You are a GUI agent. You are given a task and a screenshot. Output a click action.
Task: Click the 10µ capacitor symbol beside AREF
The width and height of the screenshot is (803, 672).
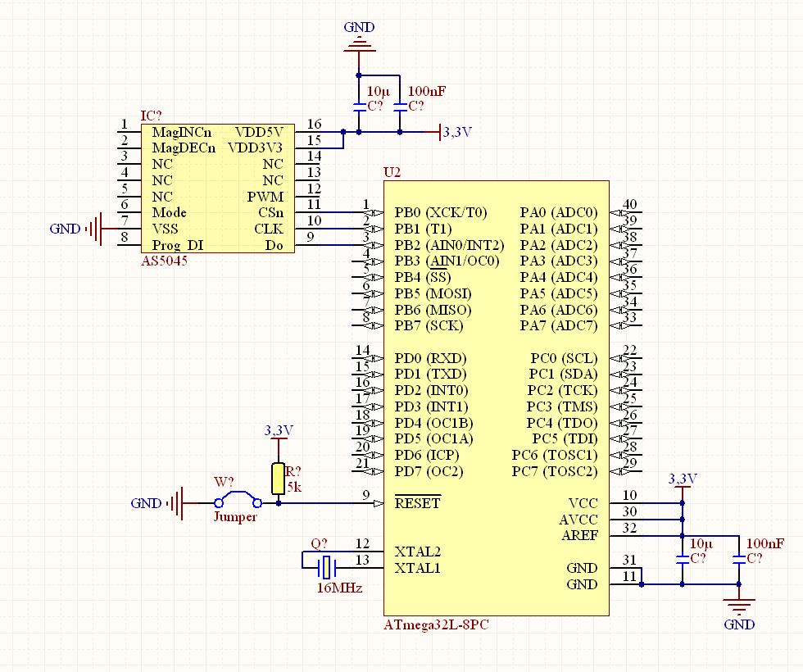tap(682, 559)
